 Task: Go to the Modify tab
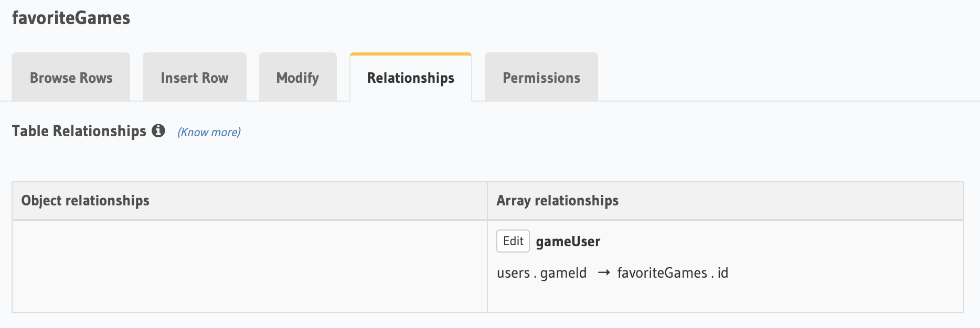coord(297,78)
